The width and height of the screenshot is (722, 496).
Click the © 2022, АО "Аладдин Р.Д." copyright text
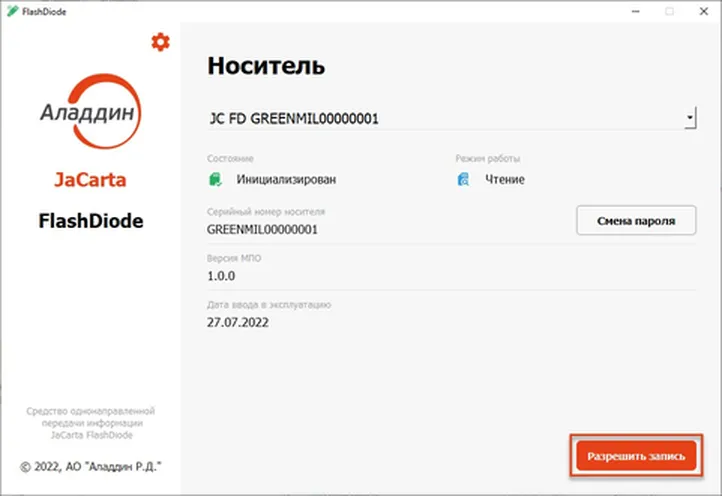[91, 467]
